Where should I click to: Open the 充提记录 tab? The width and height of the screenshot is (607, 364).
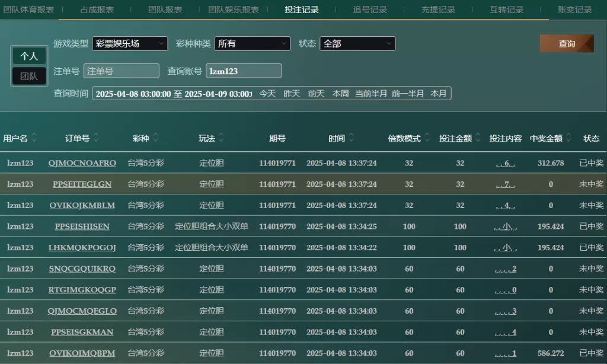coord(438,9)
